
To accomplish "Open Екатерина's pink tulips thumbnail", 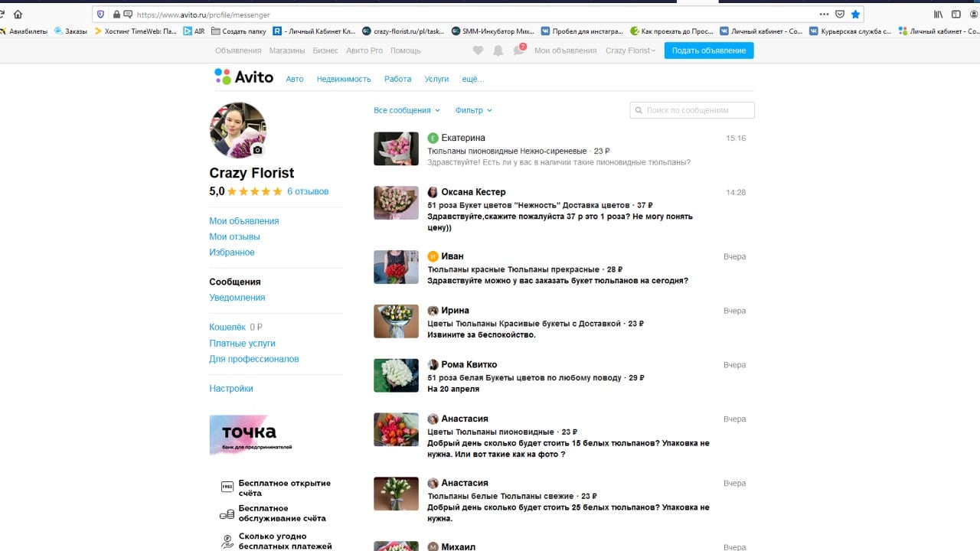I will click(396, 148).
